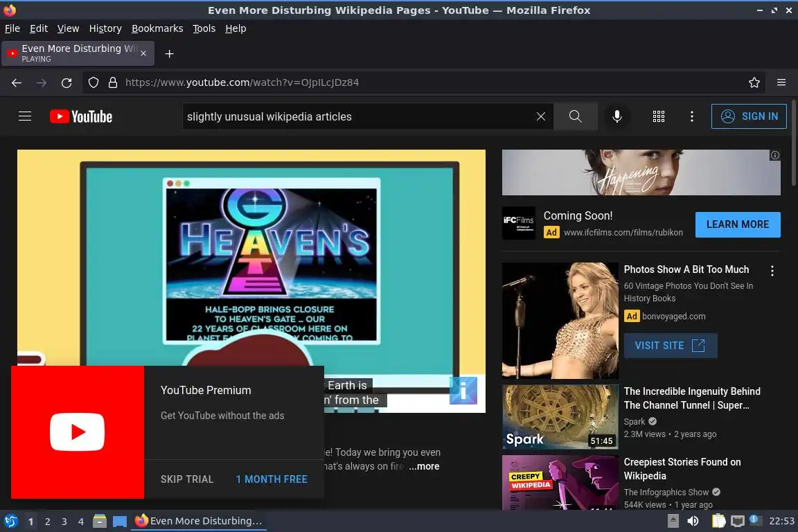Start voice search with the microphone icon
Image resolution: width=798 pixels, height=532 pixels.
tap(617, 116)
